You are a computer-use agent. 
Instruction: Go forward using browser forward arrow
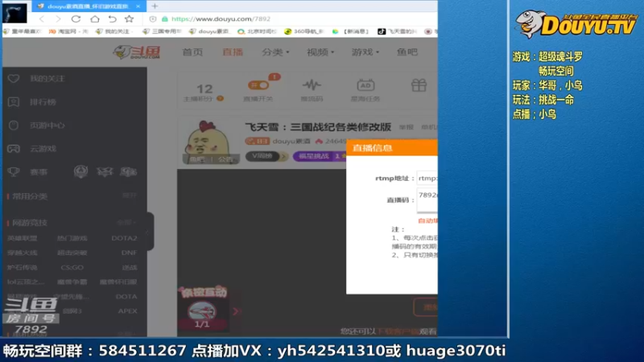(58, 19)
